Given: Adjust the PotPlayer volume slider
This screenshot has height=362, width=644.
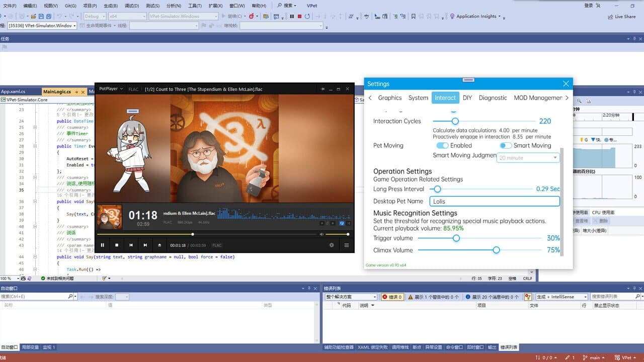Looking at the screenshot, I should (x=337, y=234).
